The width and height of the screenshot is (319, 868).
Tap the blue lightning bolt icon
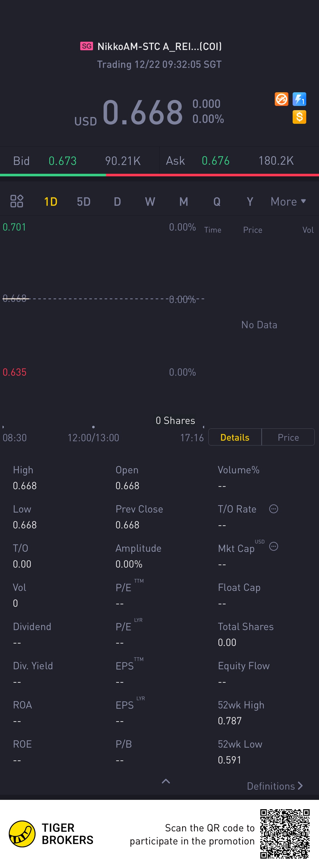[x=299, y=99]
